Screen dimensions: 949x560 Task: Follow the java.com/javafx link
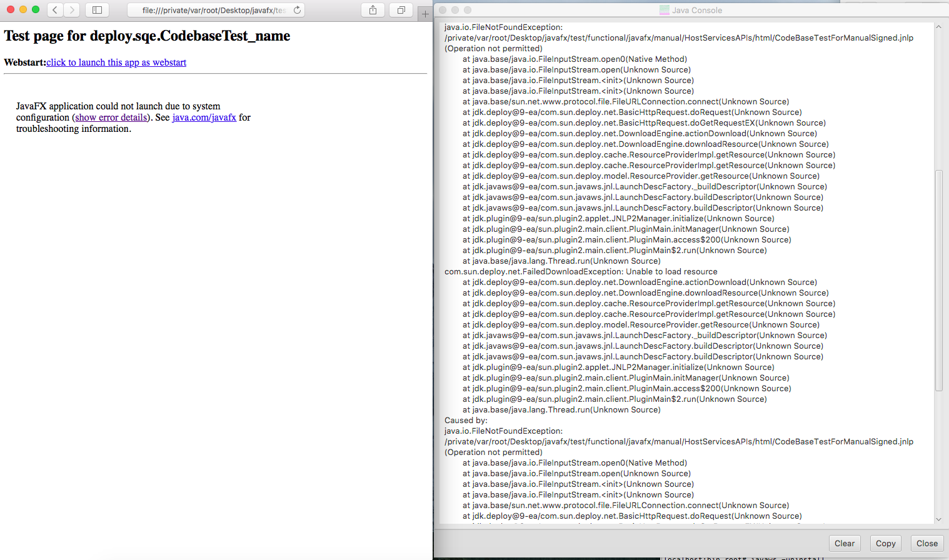tap(204, 117)
